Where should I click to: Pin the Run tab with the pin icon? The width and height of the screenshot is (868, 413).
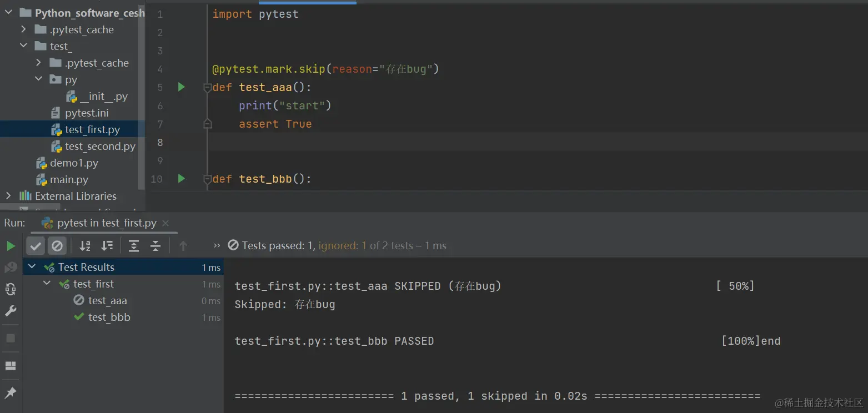(11, 393)
